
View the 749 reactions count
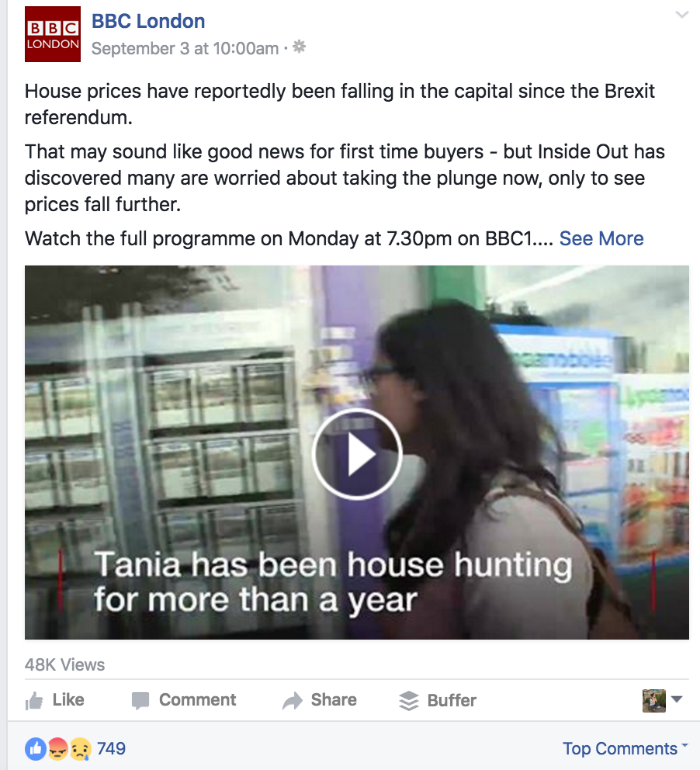[x=111, y=748]
